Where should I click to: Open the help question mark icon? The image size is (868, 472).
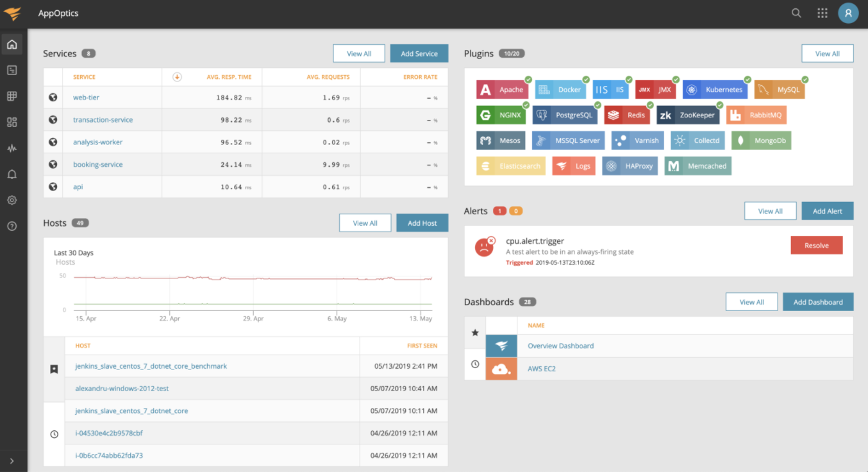(12, 226)
